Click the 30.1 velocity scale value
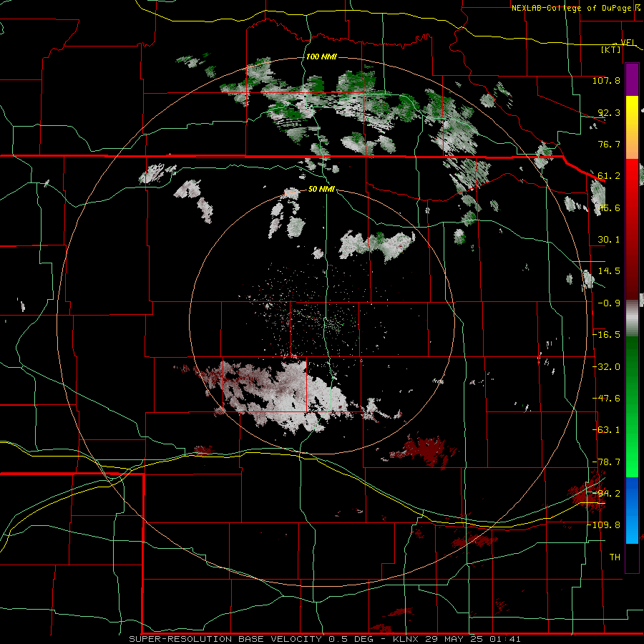This screenshot has width=644, height=644. [x=609, y=240]
